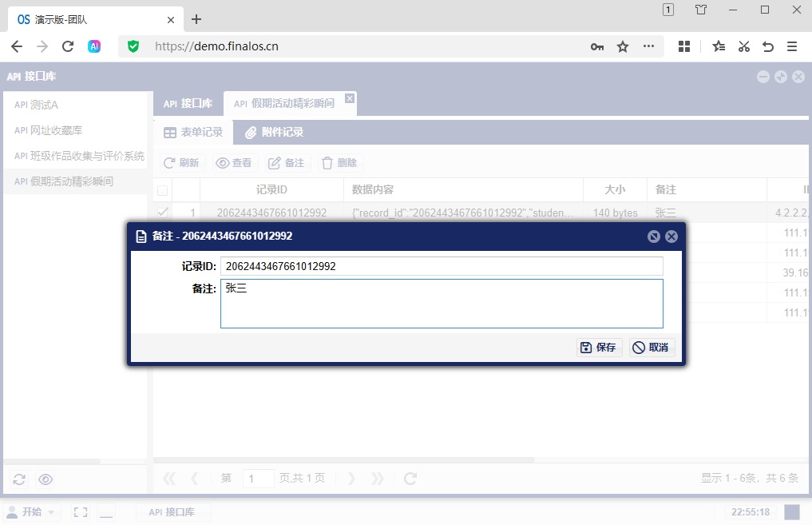Click the 备注 toolbar button
Screen dimensions: 812x525
287,163
